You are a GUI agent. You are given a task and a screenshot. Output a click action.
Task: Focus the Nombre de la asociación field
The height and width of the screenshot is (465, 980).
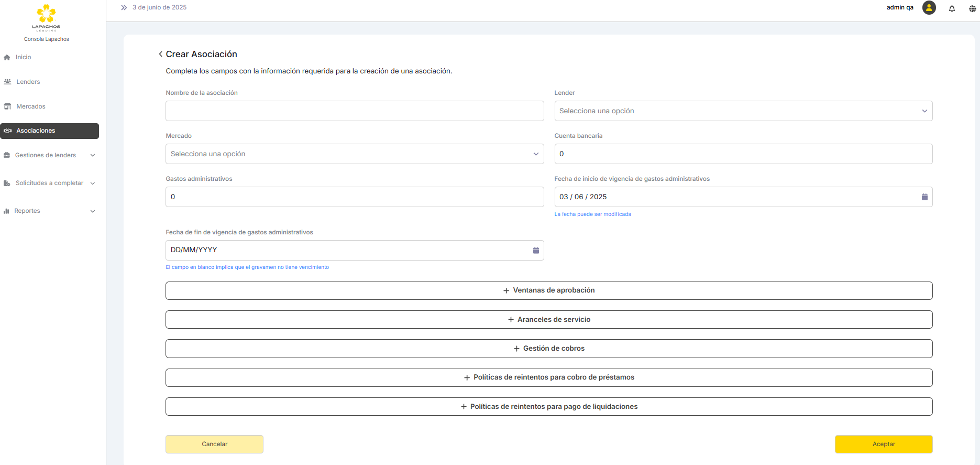[x=354, y=111]
